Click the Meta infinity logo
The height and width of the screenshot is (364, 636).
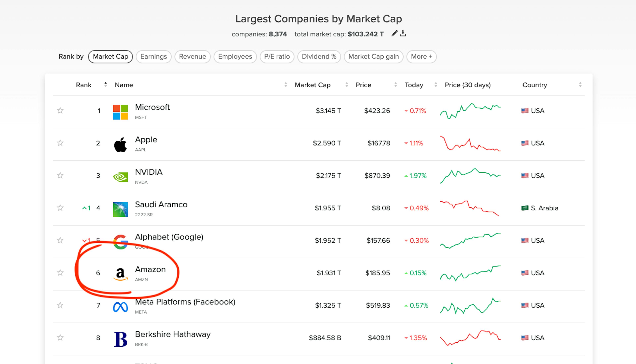click(x=120, y=306)
